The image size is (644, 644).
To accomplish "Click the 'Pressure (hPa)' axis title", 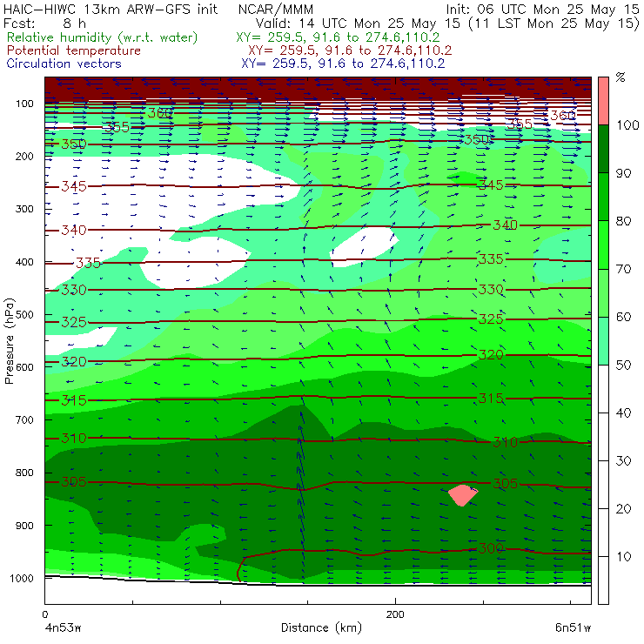I will [10, 341].
